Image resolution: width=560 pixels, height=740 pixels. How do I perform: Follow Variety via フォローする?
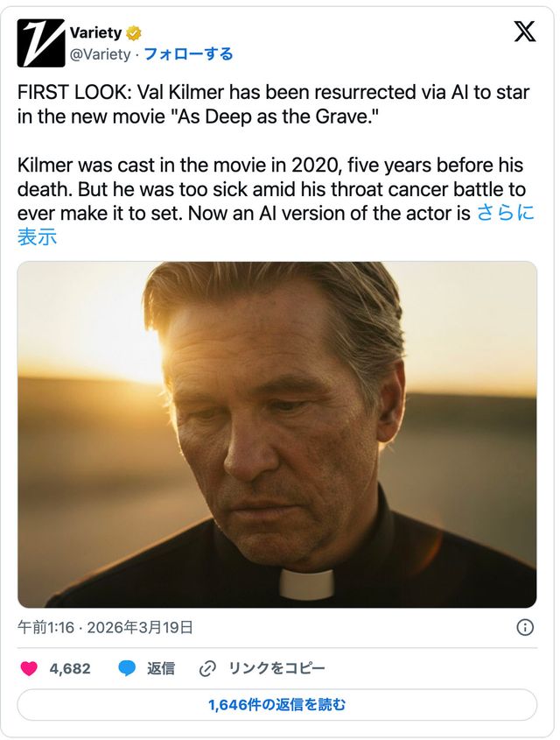[188, 54]
